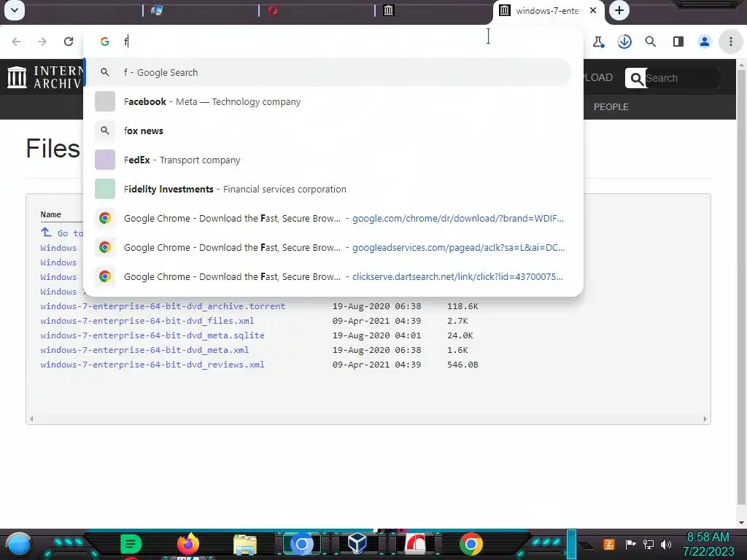Viewport: 747px width, 560px height.
Task: Click the file list left scroll arrow
Action: tap(31, 419)
